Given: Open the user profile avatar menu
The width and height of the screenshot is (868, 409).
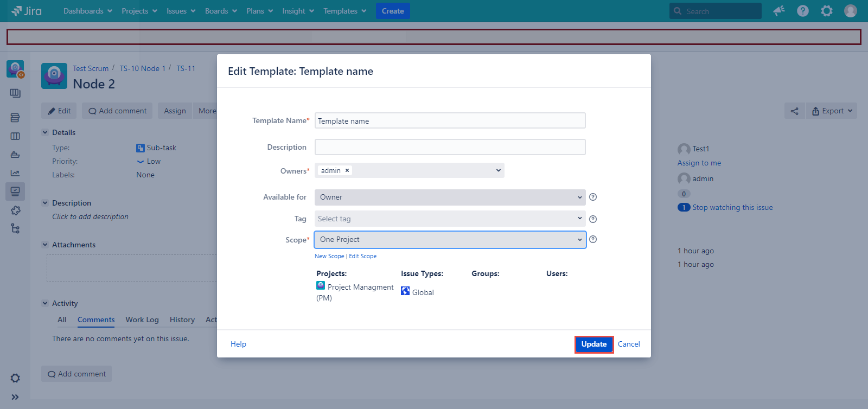Looking at the screenshot, I should click(850, 11).
